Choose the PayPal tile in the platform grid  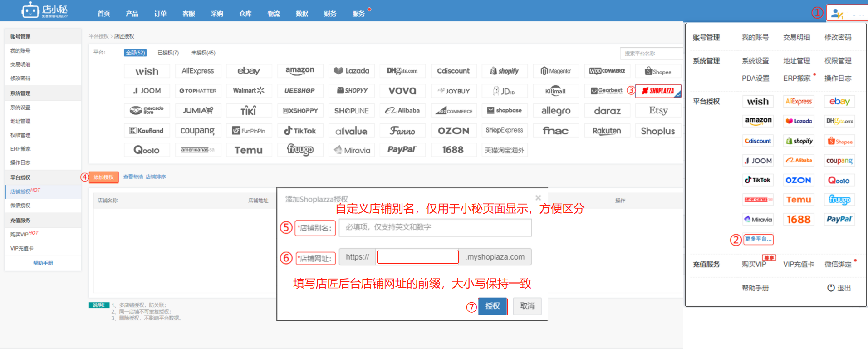pos(402,150)
